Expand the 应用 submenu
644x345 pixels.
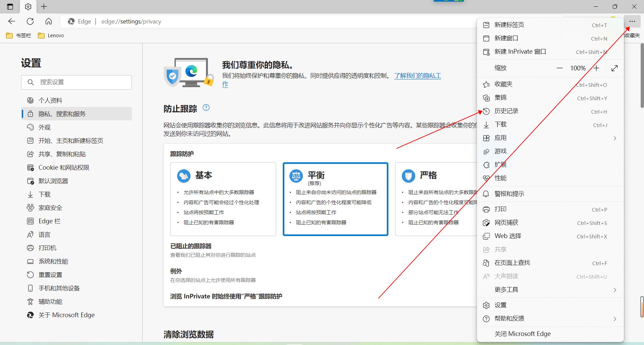click(550, 138)
